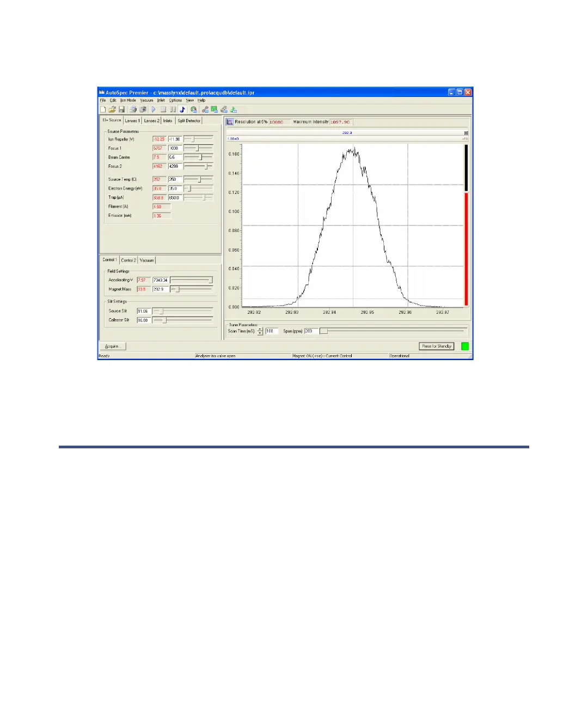Open the Ion Mode menu
The image size is (588, 706).
coord(128,100)
